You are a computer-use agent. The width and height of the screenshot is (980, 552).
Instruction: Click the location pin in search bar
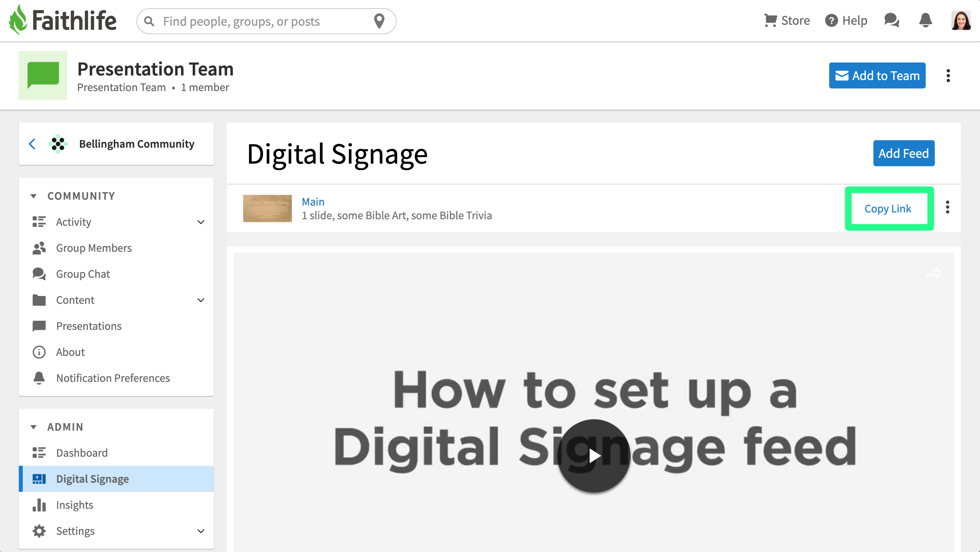click(379, 21)
